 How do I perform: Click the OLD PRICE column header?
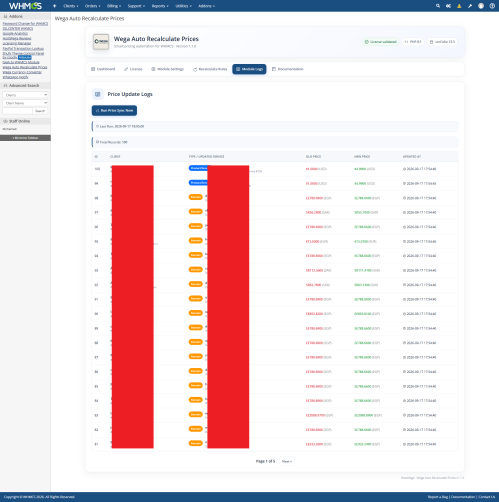click(x=313, y=156)
